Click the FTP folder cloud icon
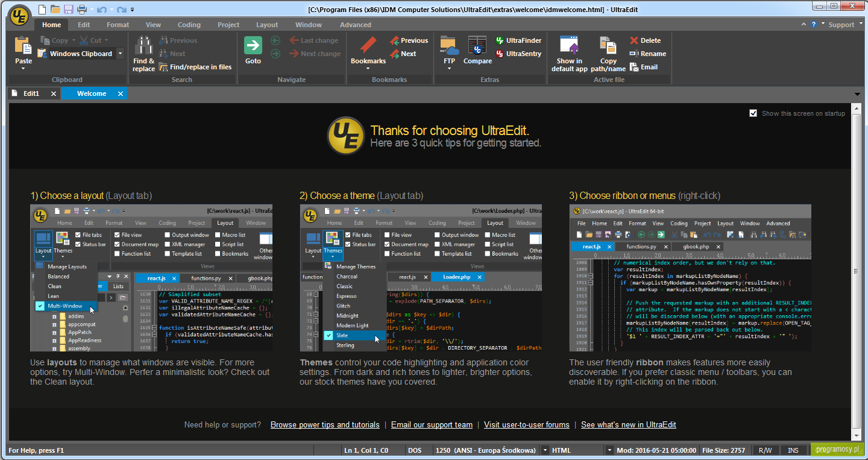This screenshot has width=868, height=460. pyautogui.click(x=449, y=46)
